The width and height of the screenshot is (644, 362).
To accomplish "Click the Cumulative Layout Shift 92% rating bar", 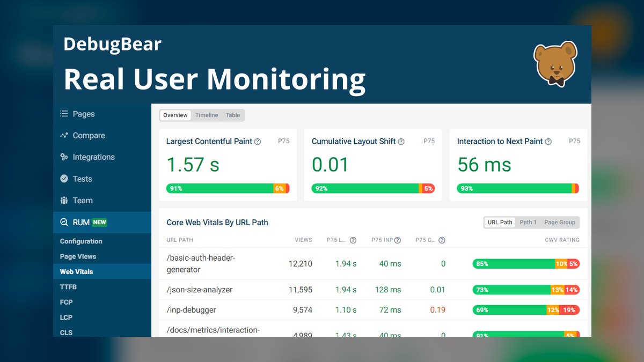I will 373,188.
